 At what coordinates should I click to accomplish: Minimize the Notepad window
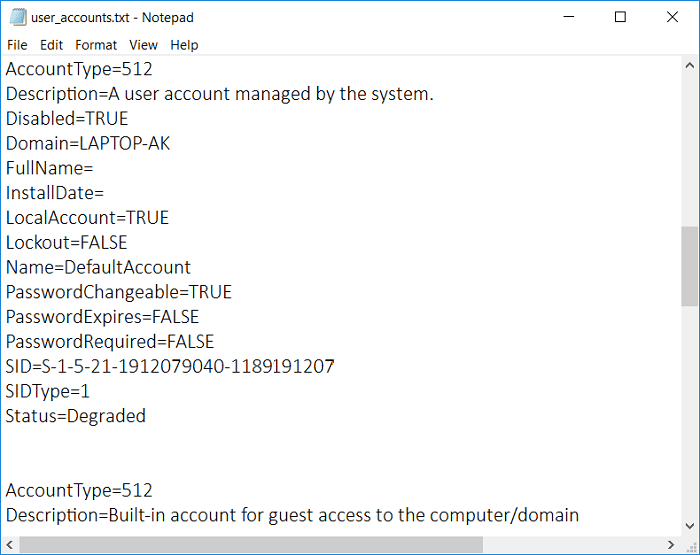(569, 17)
